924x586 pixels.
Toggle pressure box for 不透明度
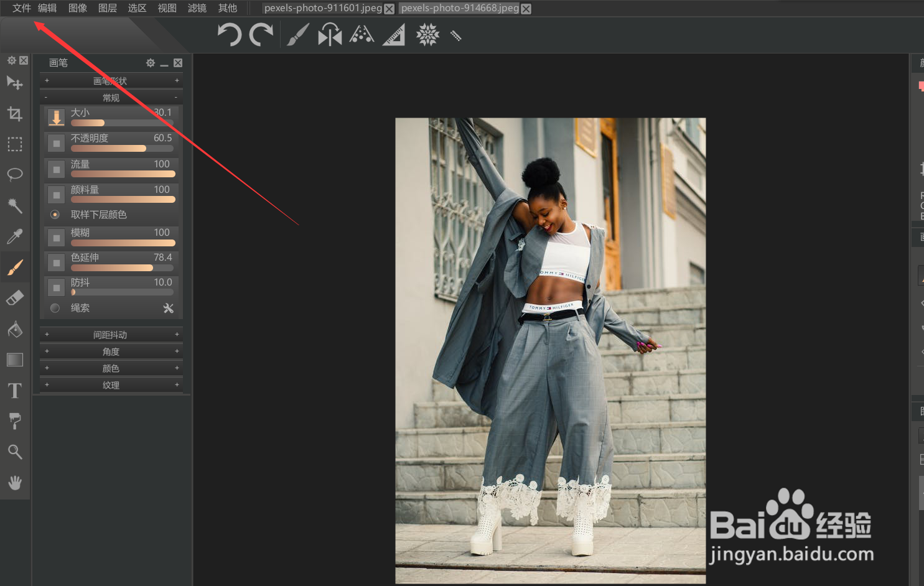56,144
